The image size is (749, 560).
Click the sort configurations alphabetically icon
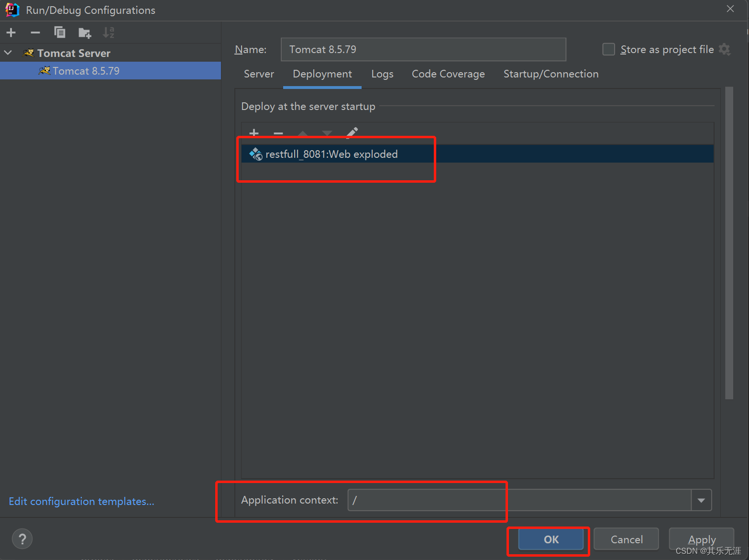pyautogui.click(x=109, y=33)
